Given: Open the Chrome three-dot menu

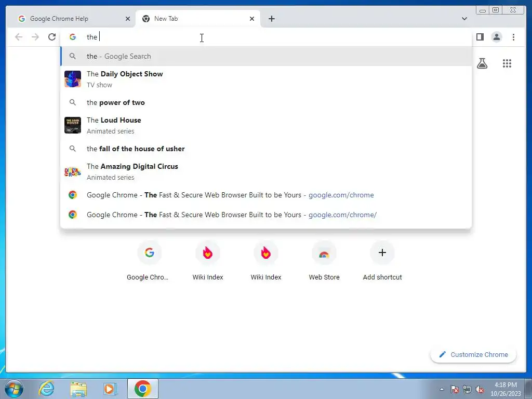Looking at the screenshot, I should pos(513,37).
